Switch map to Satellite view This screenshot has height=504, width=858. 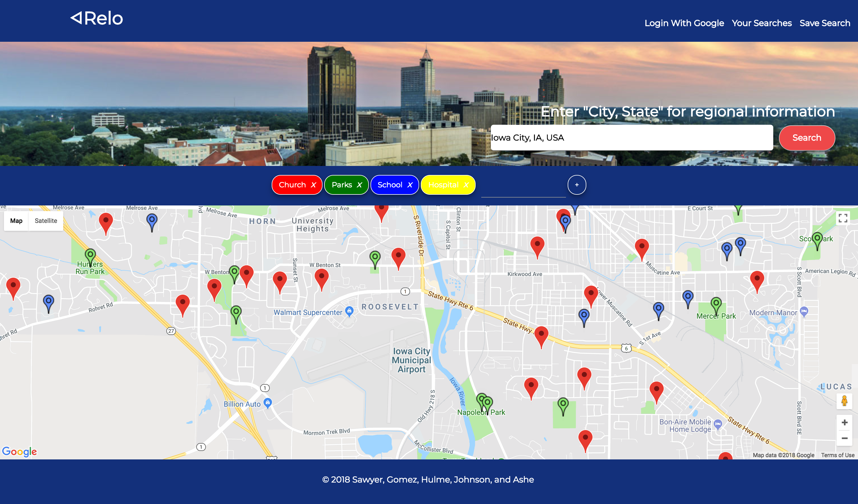(x=46, y=221)
